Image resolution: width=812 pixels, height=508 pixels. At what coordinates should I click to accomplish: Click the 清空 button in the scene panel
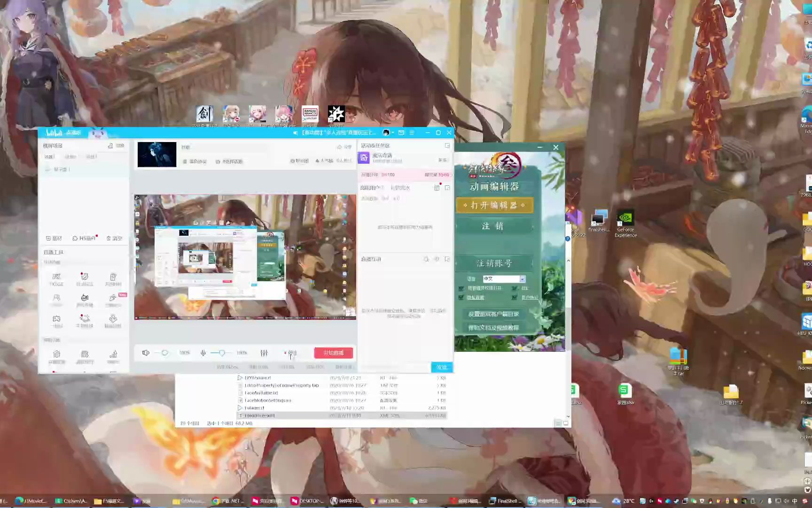[114, 238]
